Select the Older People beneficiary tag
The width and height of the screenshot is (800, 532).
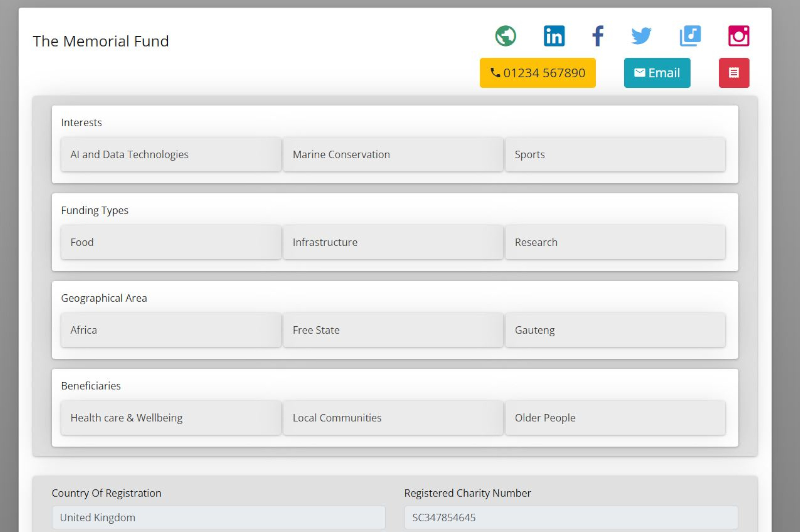(x=615, y=418)
